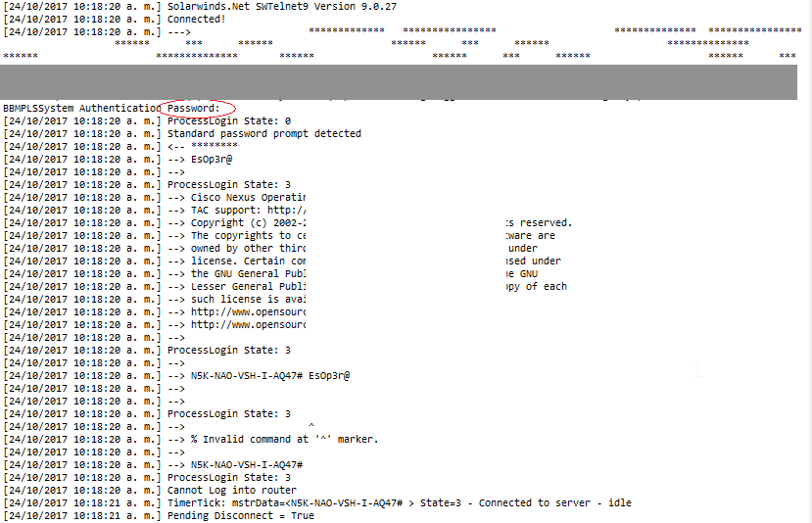Click the first http://www.opensource URL
Viewport: 812px width, 523px height.
249,311
